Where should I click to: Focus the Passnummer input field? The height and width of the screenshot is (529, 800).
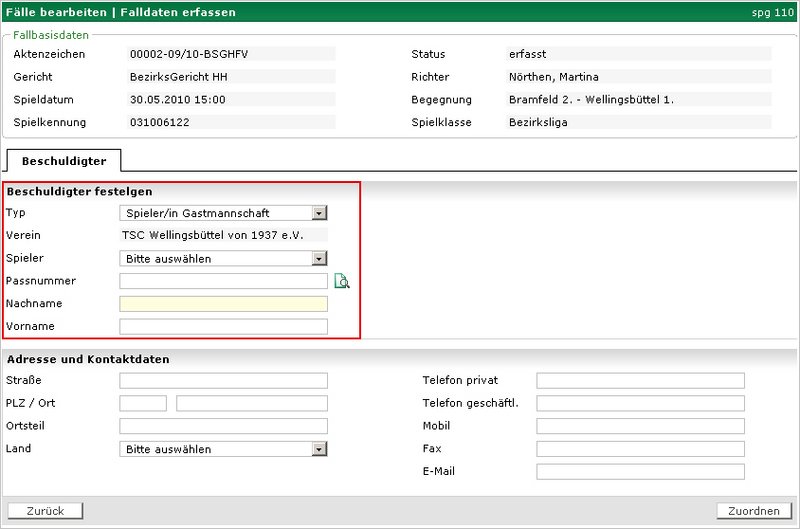223,282
